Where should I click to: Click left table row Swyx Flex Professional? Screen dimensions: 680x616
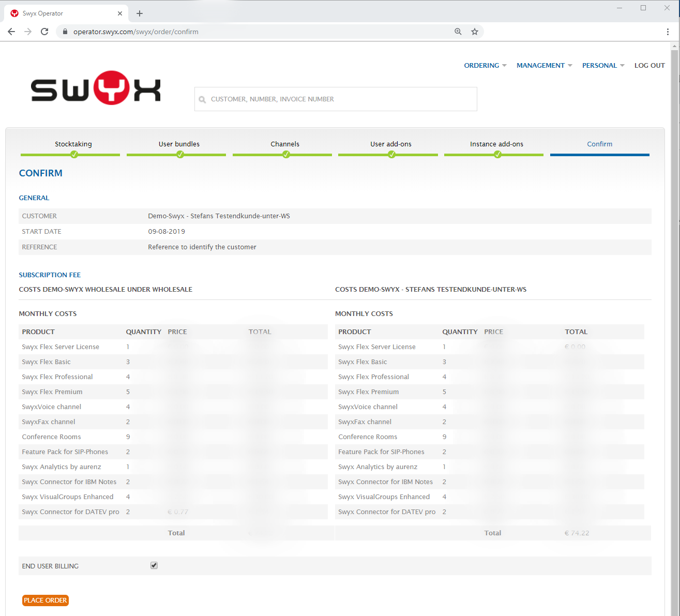(173, 377)
